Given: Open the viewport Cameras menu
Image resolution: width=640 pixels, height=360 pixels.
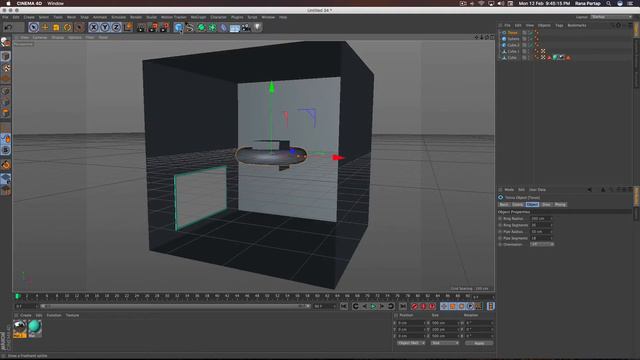Looking at the screenshot, I should [40, 37].
